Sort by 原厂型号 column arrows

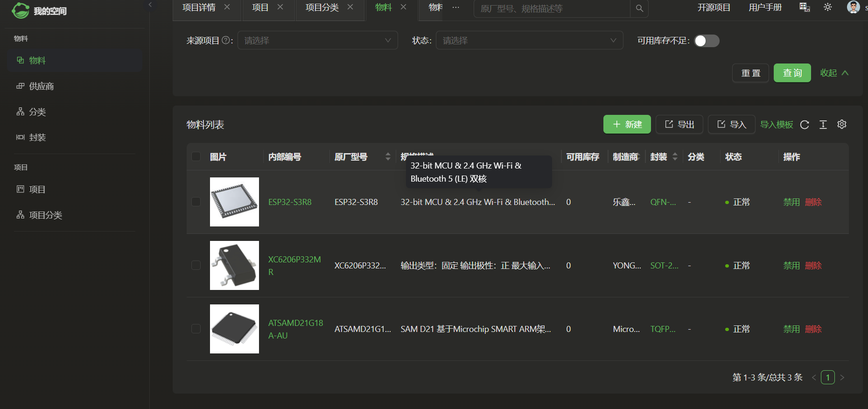388,157
